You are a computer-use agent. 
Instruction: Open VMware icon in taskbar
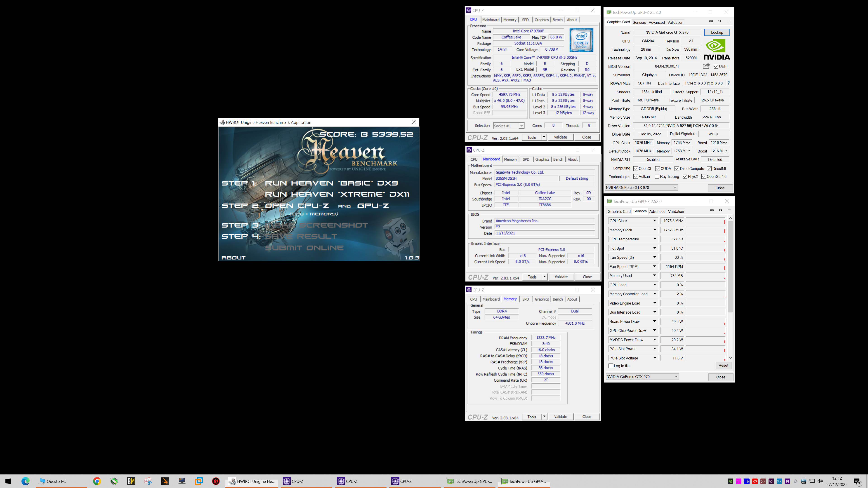tap(199, 481)
